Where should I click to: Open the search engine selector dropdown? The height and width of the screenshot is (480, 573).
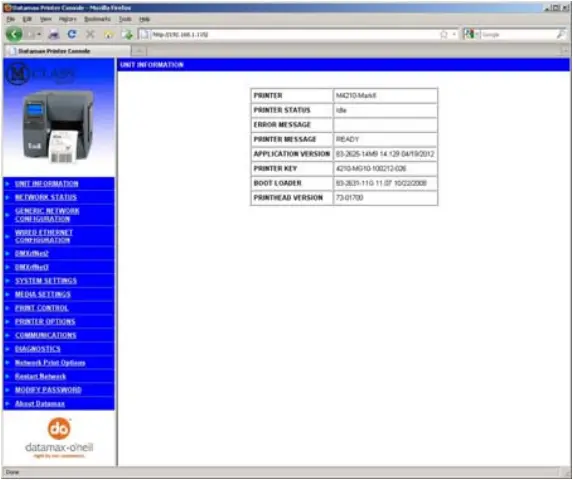(471, 34)
